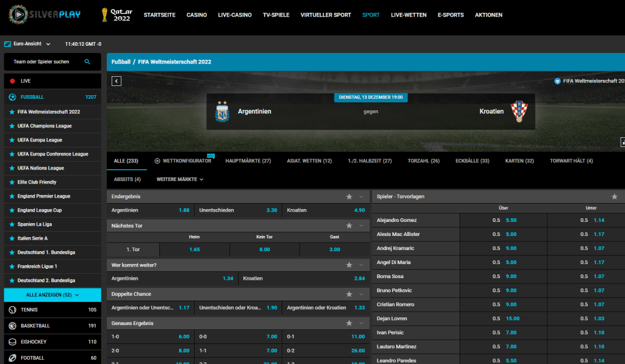This screenshot has width=625, height=364.
Task: Pick Angel Di Maria Unter 0.5 at 1.17
Action: click(x=591, y=262)
